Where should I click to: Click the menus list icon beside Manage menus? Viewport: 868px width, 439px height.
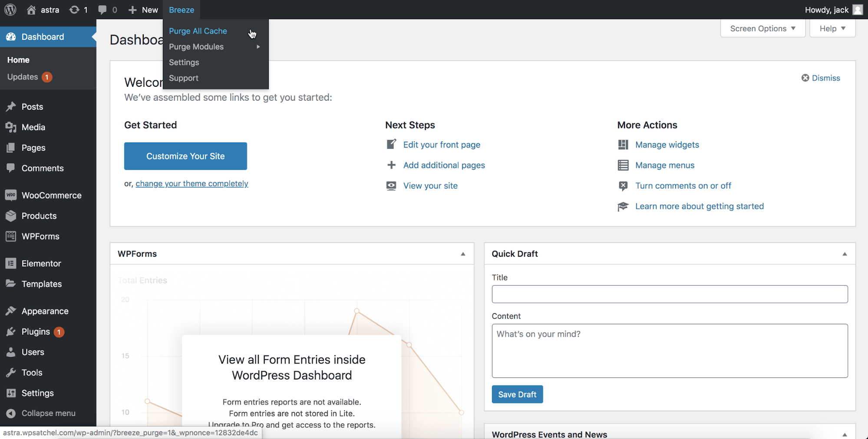(x=623, y=165)
